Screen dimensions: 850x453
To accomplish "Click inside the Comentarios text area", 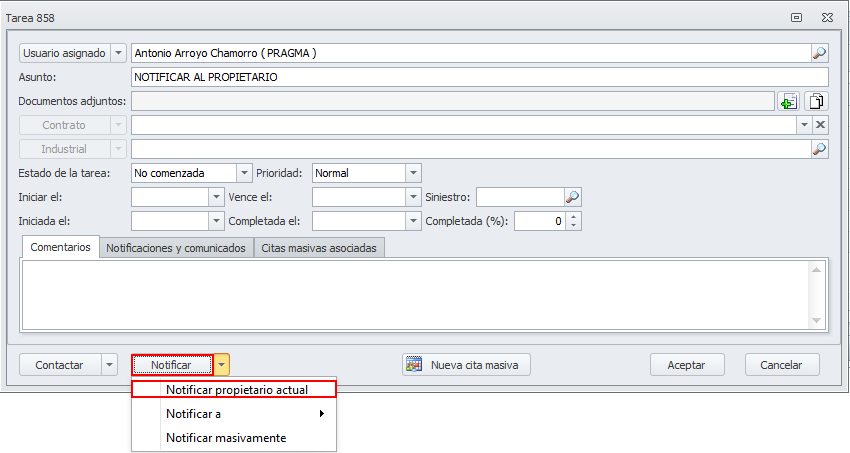I will 416,295.
